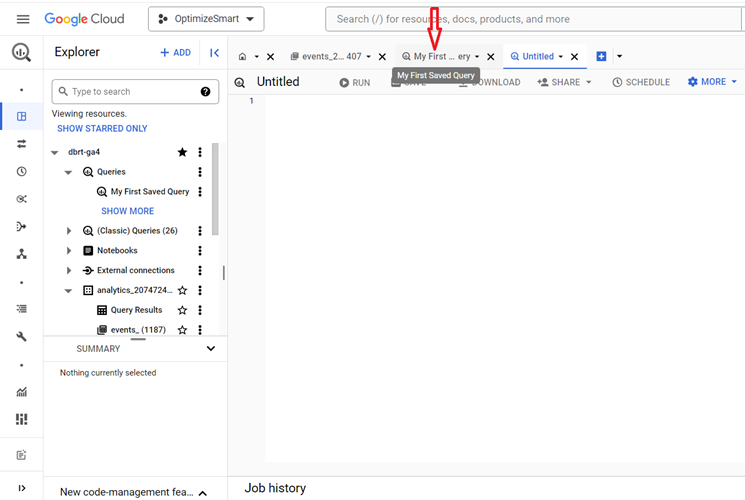The image size is (745, 500).
Task: Click the Explorer 'Type to search' field
Action: point(135,91)
